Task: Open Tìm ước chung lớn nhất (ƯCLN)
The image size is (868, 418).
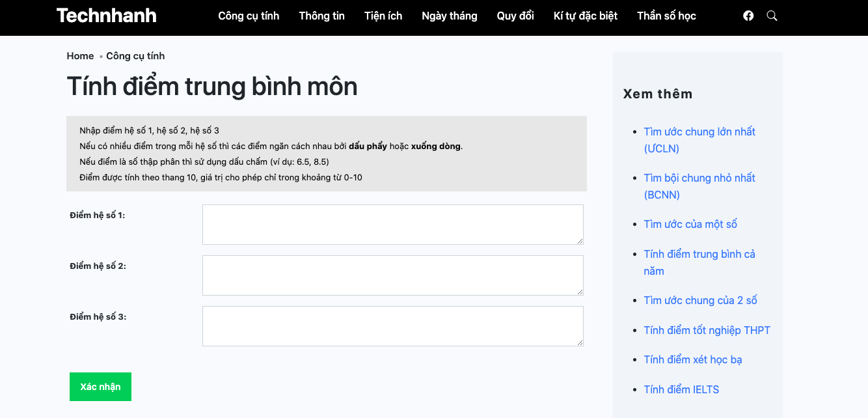Action: [699, 140]
